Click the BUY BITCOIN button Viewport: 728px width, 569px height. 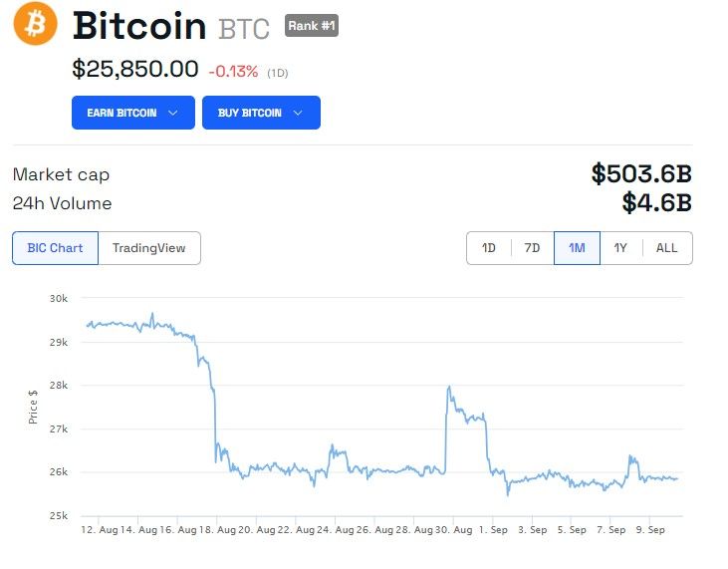(261, 113)
